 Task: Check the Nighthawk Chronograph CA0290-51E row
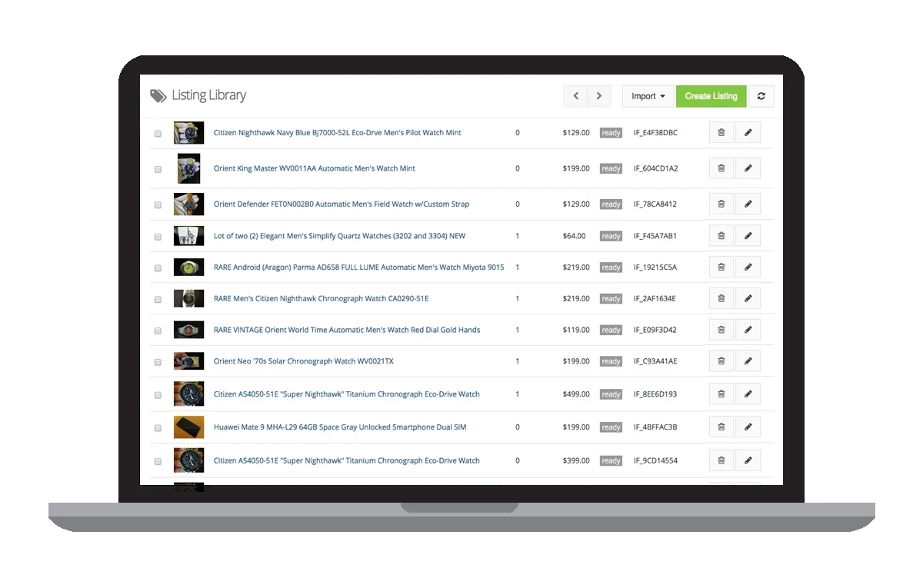pyautogui.click(x=158, y=299)
